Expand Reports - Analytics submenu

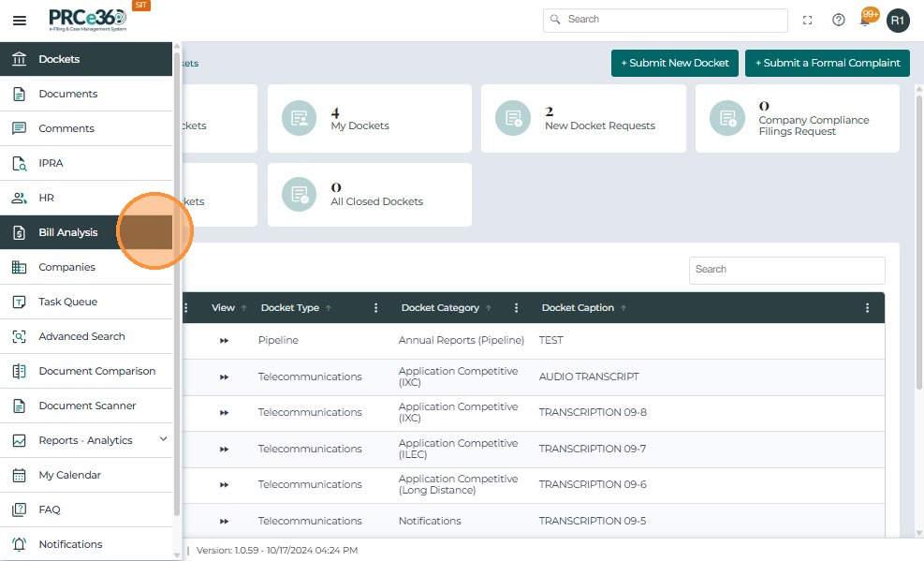click(x=163, y=439)
